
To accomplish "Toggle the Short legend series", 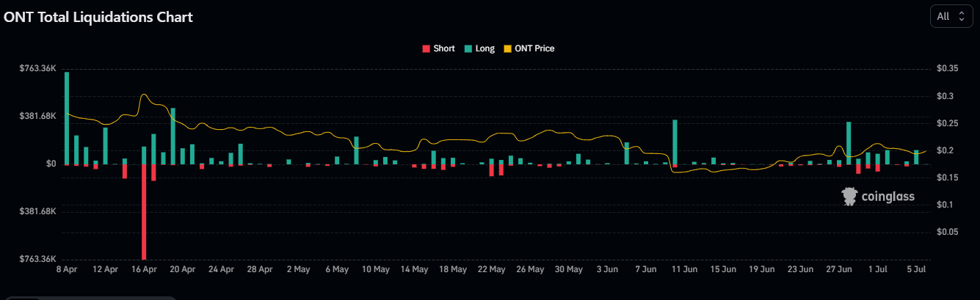I will click(x=438, y=48).
